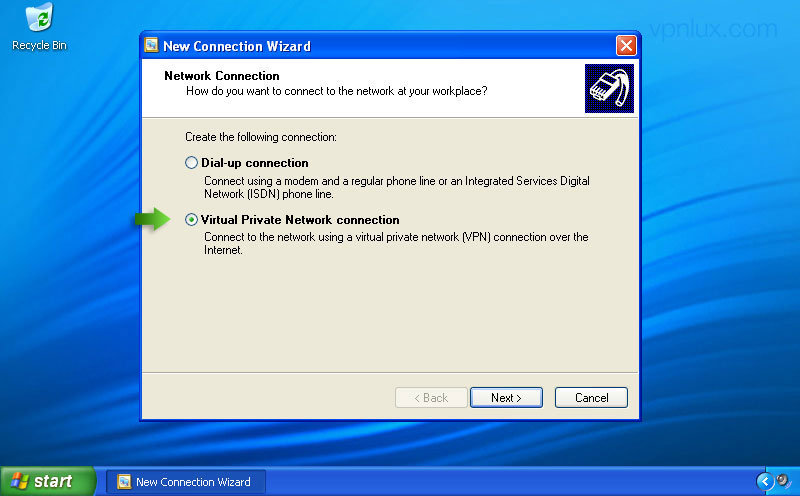Click the VPN connection description text
Screen dimensions: 800x496
tap(396, 243)
